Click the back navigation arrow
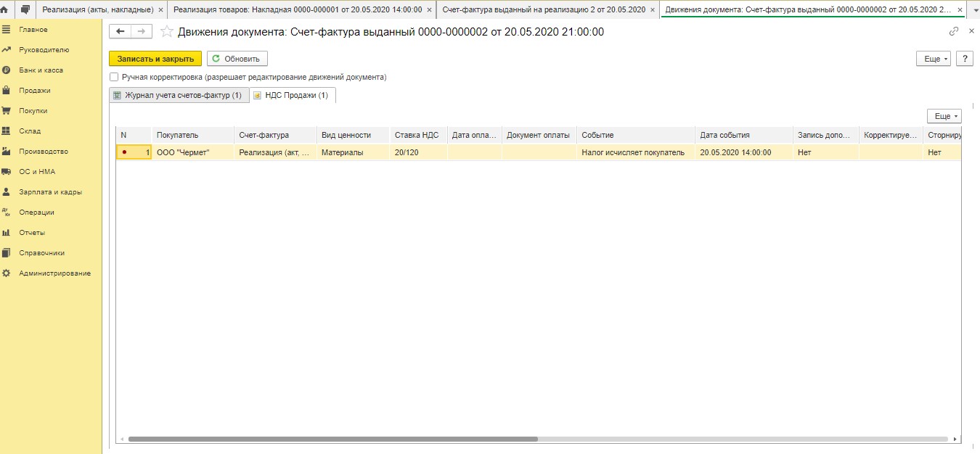This screenshot has height=454, width=980. pos(121,32)
